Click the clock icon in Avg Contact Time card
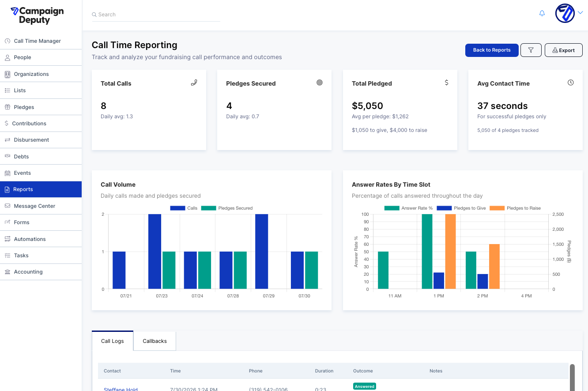This screenshot has width=588, height=391. click(x=571, y=83)
